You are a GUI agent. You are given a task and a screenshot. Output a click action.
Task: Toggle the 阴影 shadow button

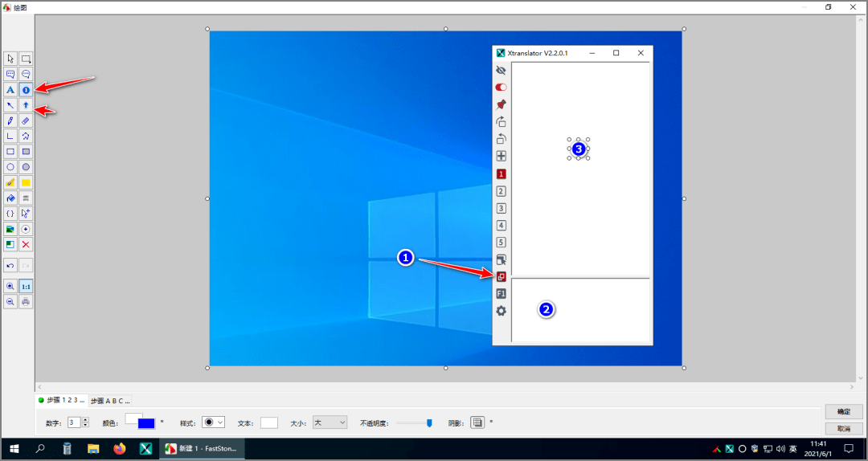(x=477, y=422)
